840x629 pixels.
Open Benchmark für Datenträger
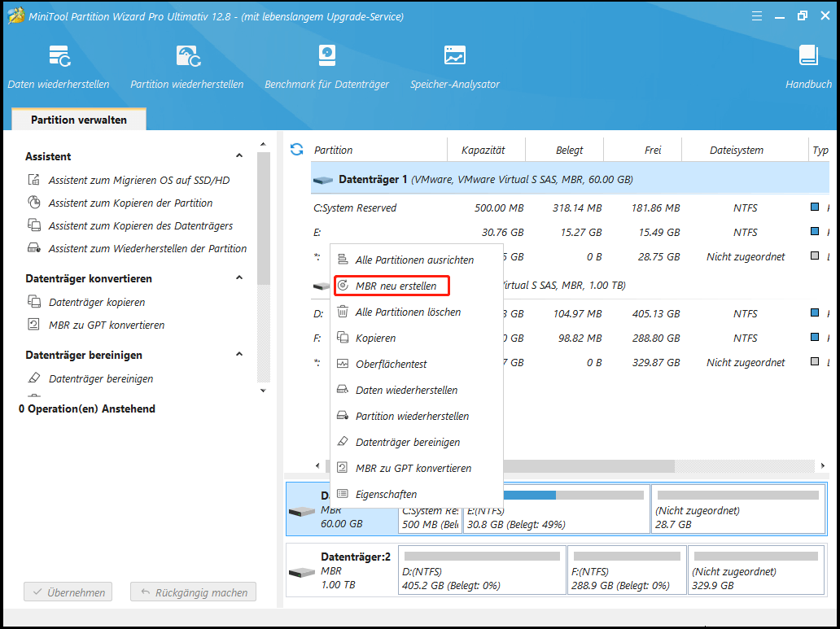(326, 68)
